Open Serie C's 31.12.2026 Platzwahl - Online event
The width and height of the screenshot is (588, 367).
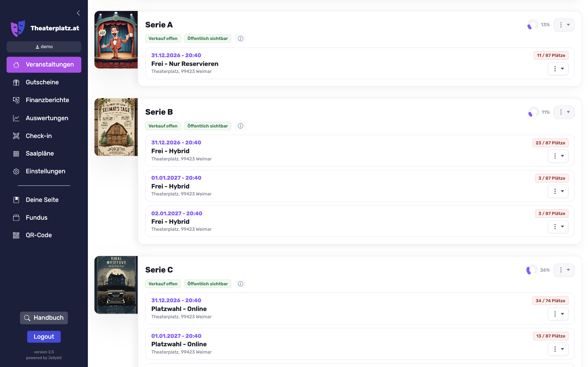click(360, 308)
